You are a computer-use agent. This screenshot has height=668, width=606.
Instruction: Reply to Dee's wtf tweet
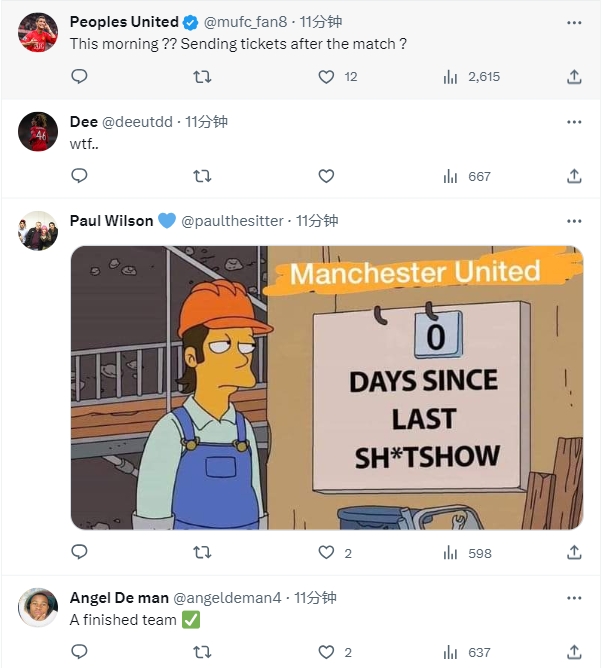[79, 176]
